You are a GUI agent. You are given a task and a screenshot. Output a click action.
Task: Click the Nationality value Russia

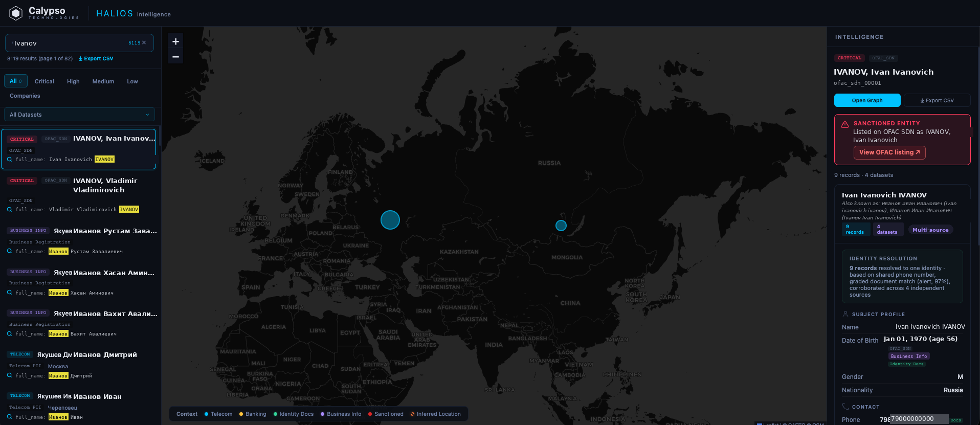(953, 390)
